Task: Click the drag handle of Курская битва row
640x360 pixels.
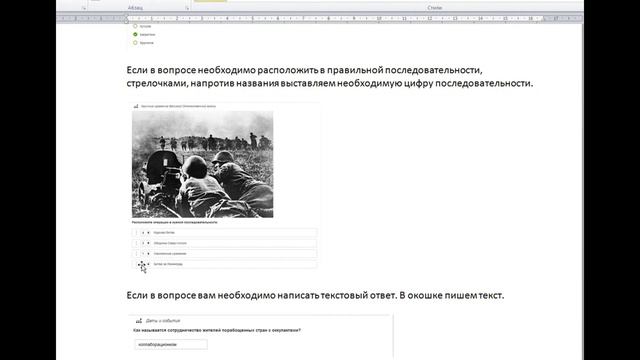Action: click(136, 233)
